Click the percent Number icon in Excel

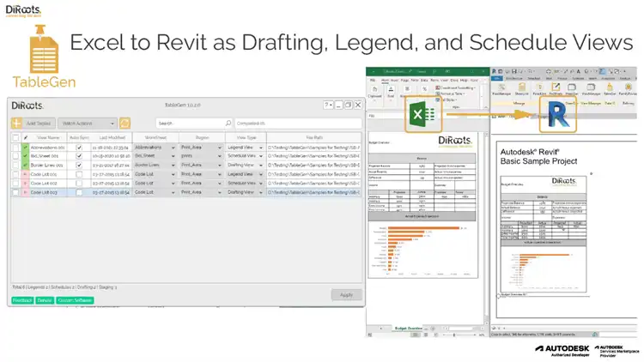[x=424, y=89]
